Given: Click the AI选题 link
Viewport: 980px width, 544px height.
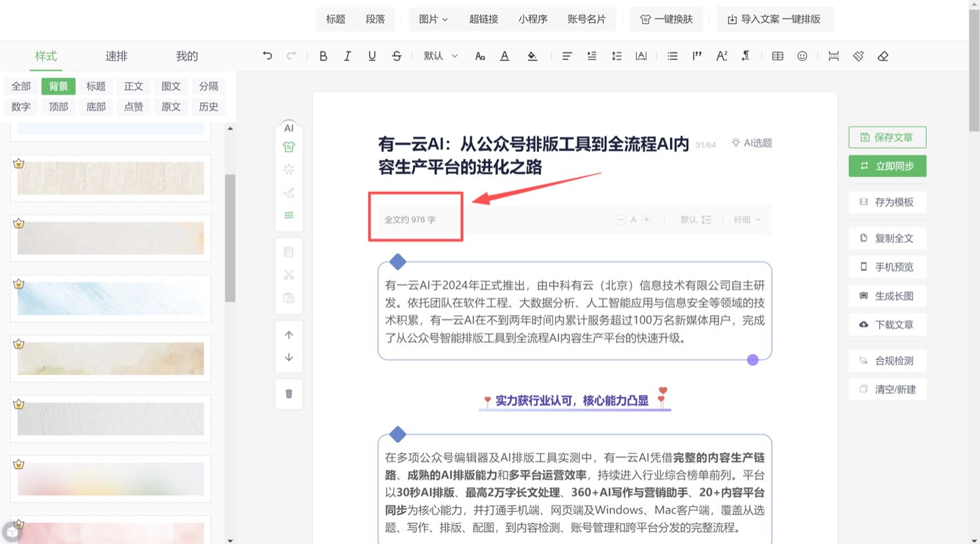Looking at the screenshot, I should coord(752,143).
